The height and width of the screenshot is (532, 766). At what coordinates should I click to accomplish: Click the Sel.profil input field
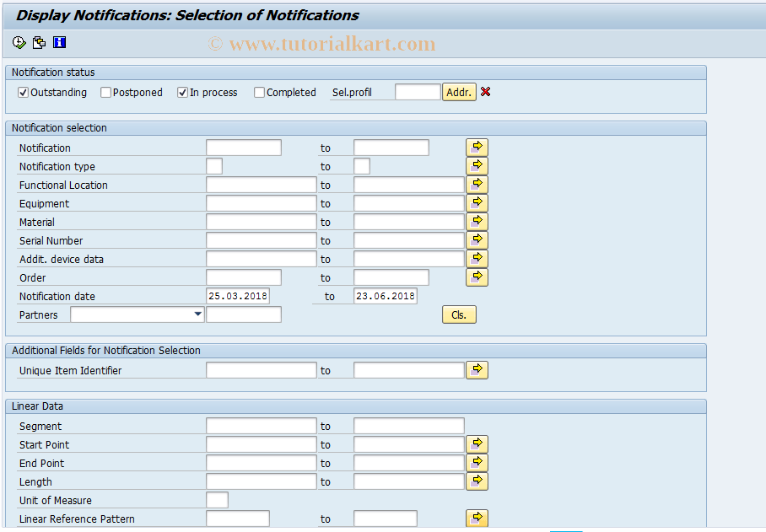418,92
